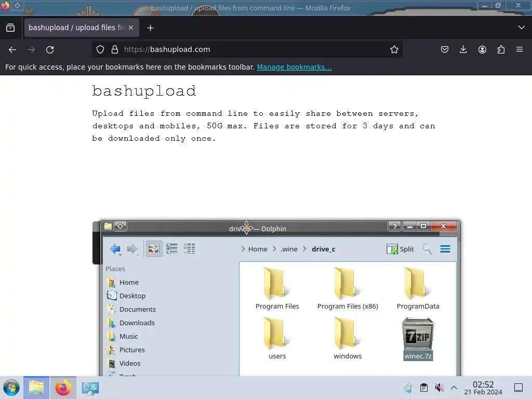Open Pictures in Dolphin Places
Viewport: 532px width, 399px height.
point(132,350)
